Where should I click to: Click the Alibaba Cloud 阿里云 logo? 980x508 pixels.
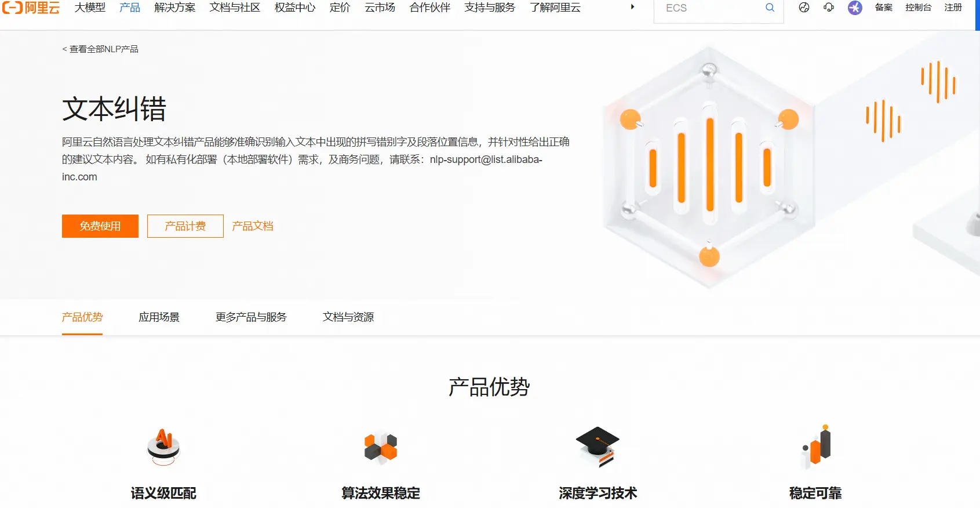[31, 8]
